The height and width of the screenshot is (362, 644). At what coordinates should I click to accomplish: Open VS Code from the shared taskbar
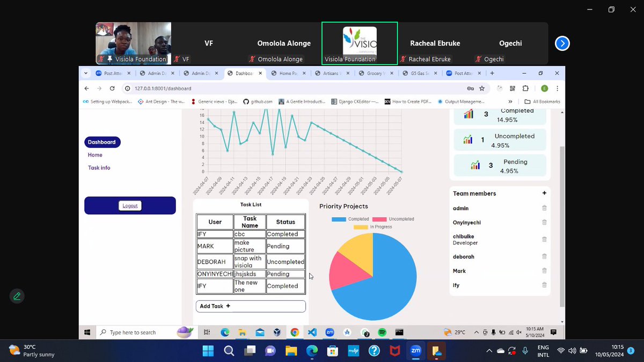(312, 333)
